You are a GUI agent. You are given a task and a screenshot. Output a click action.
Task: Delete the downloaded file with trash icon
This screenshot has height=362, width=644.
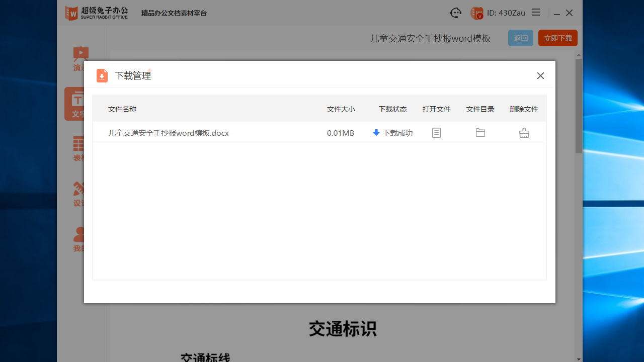point(524,133)
